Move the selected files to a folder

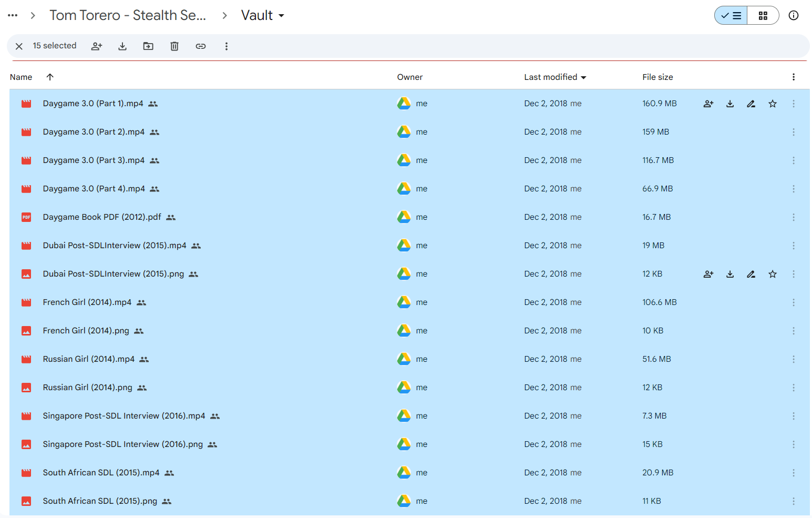pos(148,46)
